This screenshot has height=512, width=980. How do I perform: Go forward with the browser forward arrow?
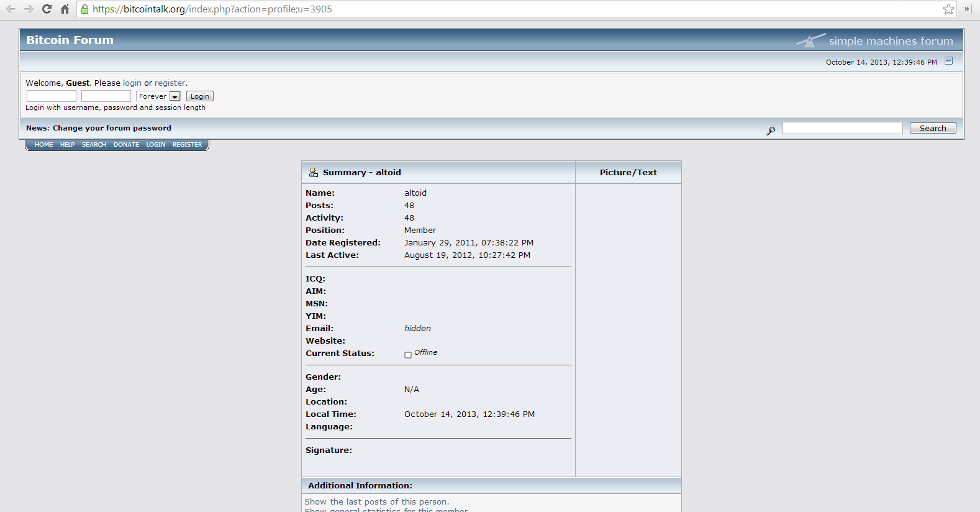coord(29,9)
